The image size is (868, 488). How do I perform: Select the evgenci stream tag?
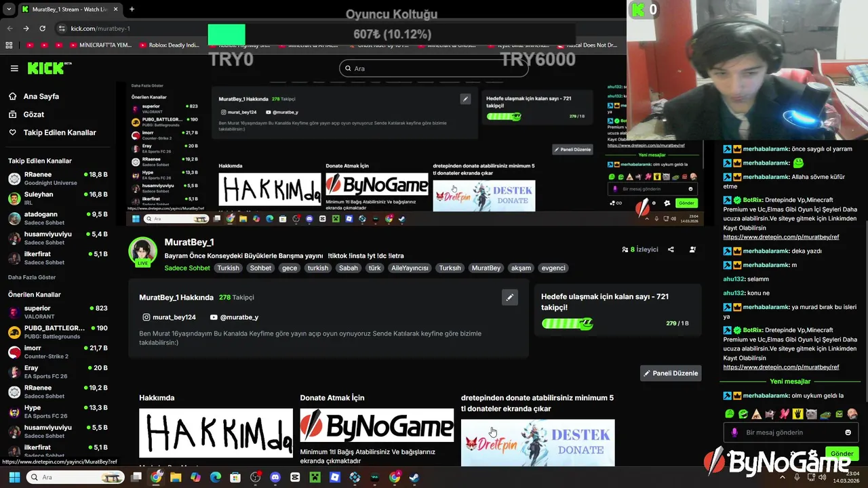[x=553, y=268]
